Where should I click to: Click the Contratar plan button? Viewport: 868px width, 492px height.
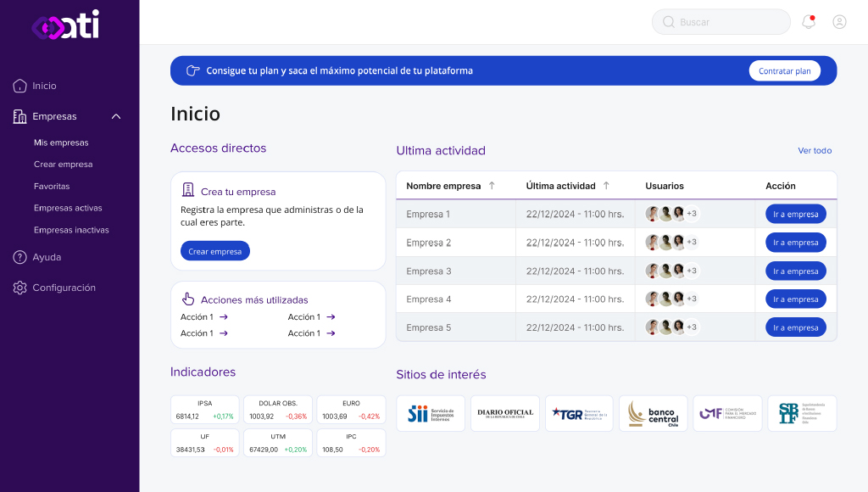click(784, 70)
